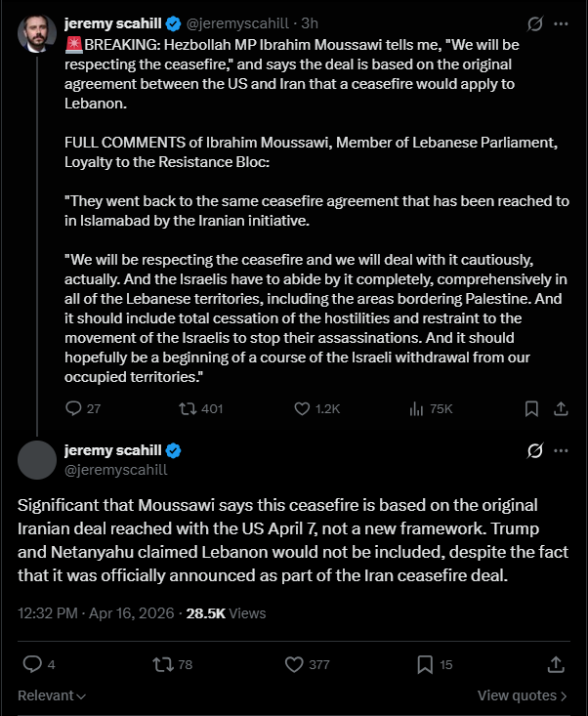Click the 12:32 PM Apr 16, 2026 timestamp
This screenshot has height=716, width=588.
[x=97, y=613]
